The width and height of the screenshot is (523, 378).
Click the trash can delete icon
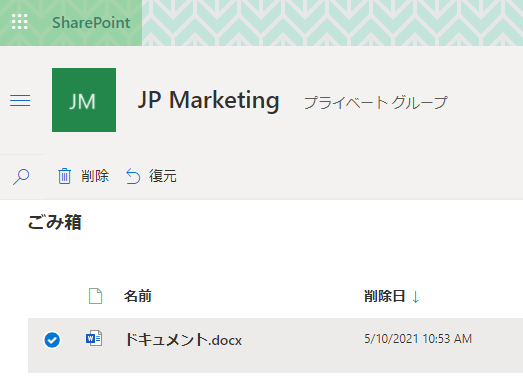click(x=64, y=176)
